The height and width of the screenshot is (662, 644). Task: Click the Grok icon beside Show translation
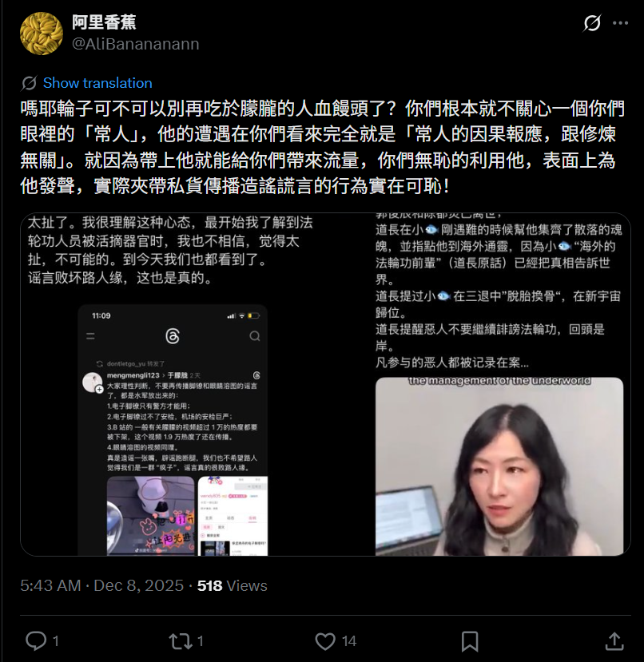tap(29, 83)
